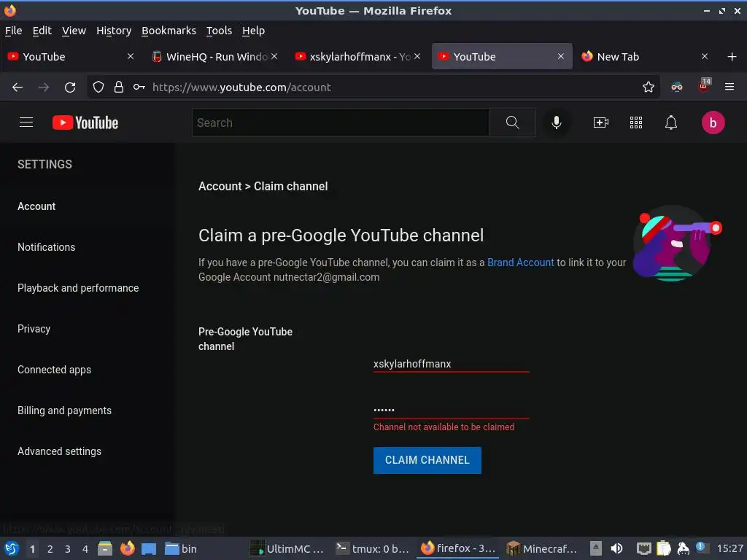
Task: Open the bin folder in taskbar
Action: pos(181,548)
